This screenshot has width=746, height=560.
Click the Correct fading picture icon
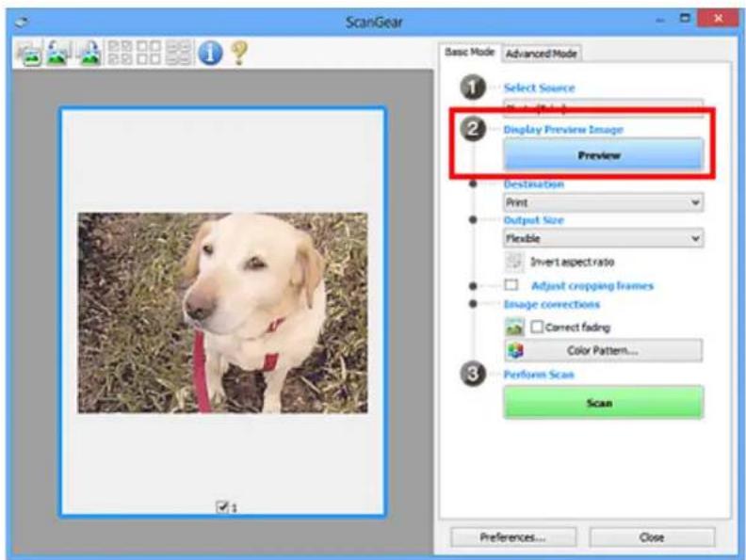[515, 328]
